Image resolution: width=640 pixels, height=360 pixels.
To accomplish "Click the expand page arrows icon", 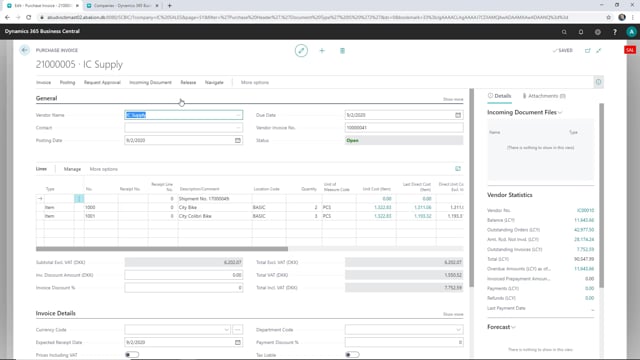I will (599, 51).
